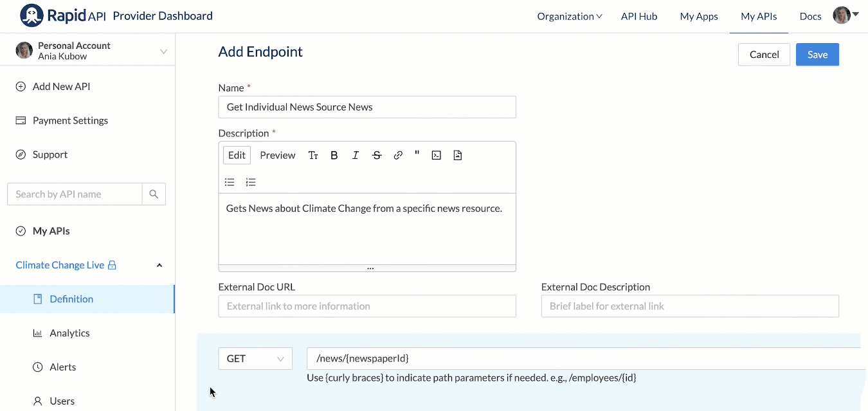
Task: Toggle italic formatting in description editor
Action: coord(356,155)
